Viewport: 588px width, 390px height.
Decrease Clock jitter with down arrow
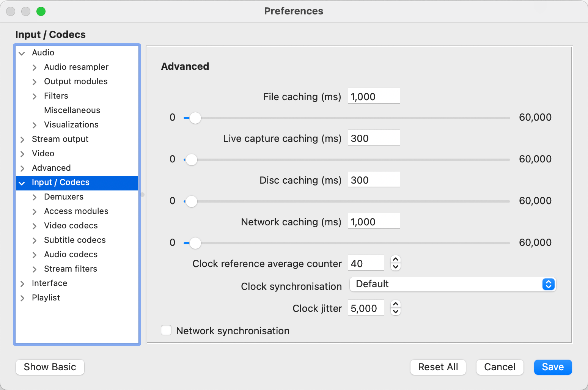(396, 311)
